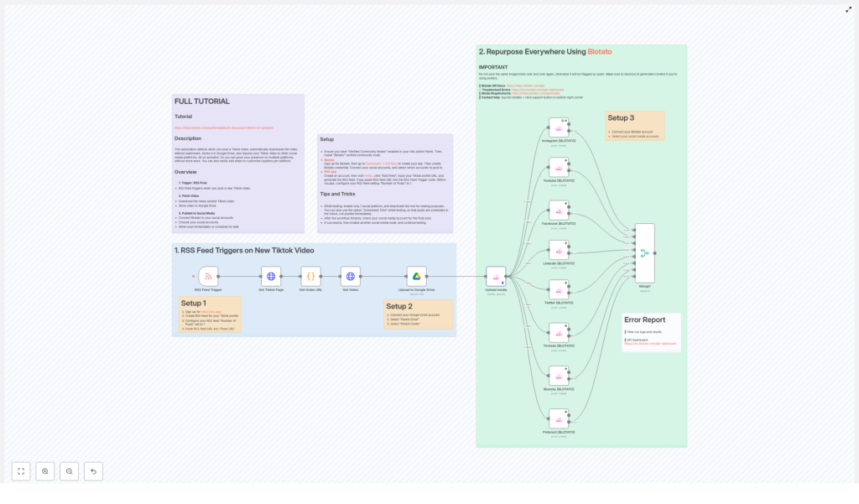Select the RSS Feed Trigger node
The width and height of the screenshot is (859, 504).
[x=207, y=277]
